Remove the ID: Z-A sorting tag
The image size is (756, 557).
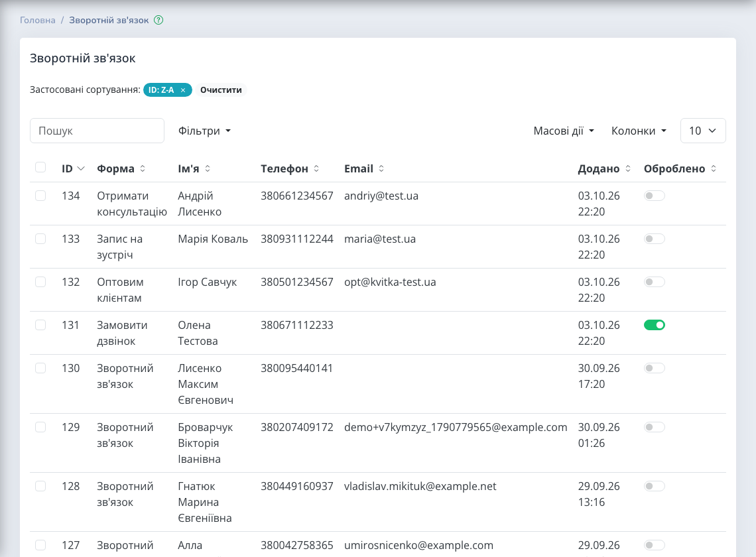pos(183,90)
